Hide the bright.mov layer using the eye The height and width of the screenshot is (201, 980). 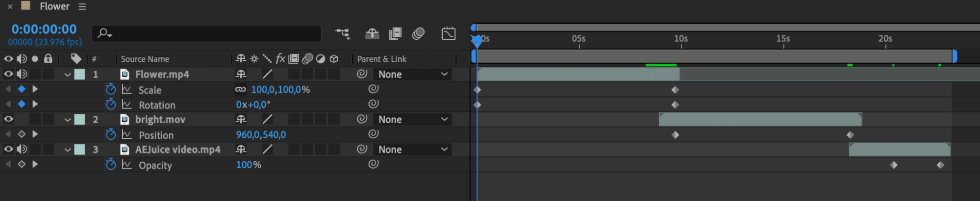8,119
